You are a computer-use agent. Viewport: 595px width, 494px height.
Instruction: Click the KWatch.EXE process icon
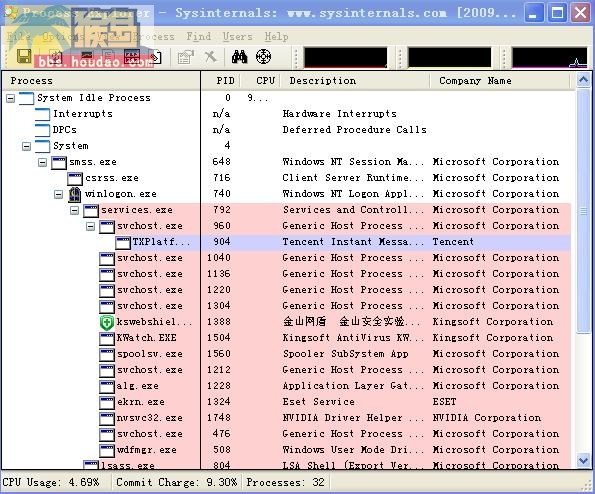click(107, 338)
